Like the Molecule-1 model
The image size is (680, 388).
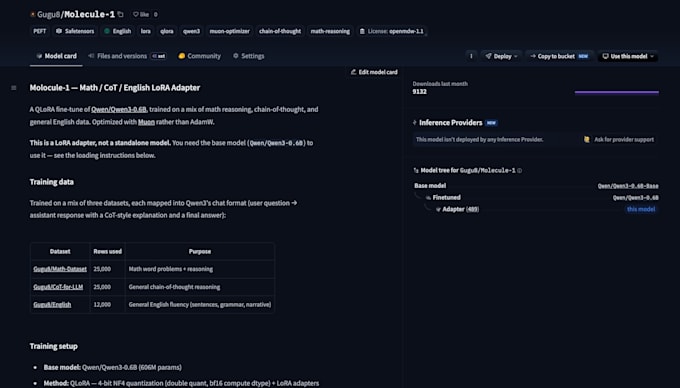141,14
